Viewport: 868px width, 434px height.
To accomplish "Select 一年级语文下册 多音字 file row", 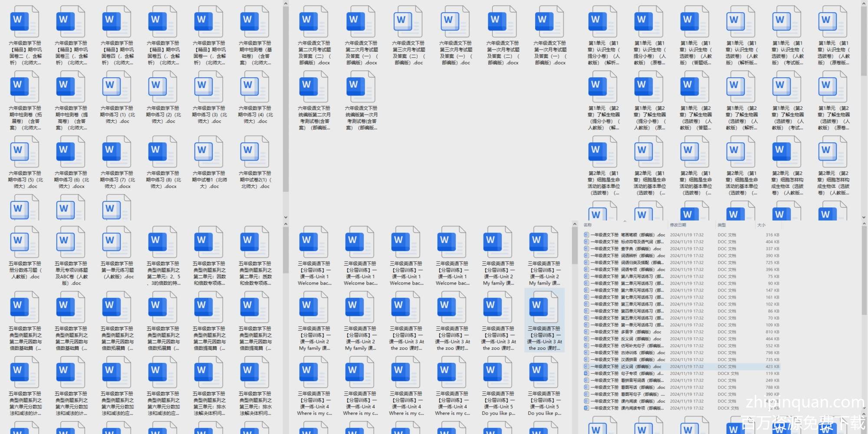I will pyautogui.click(x=625, y=332).
